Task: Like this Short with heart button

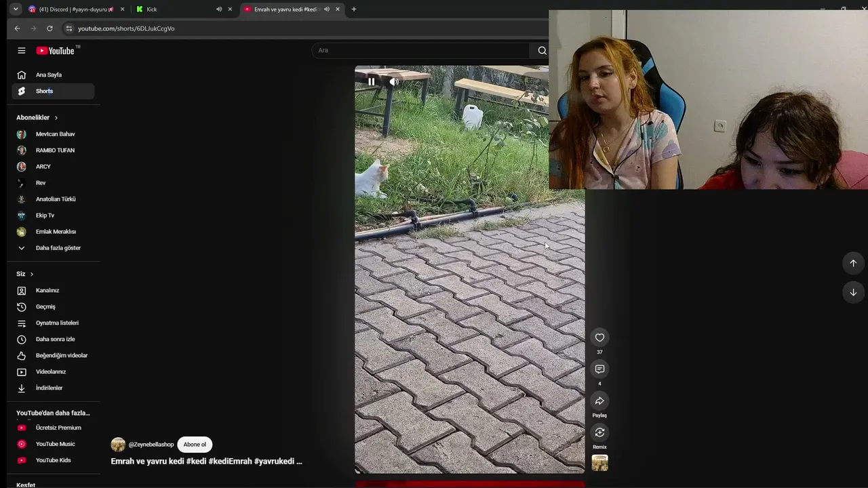Action: (x=599, y=338)
